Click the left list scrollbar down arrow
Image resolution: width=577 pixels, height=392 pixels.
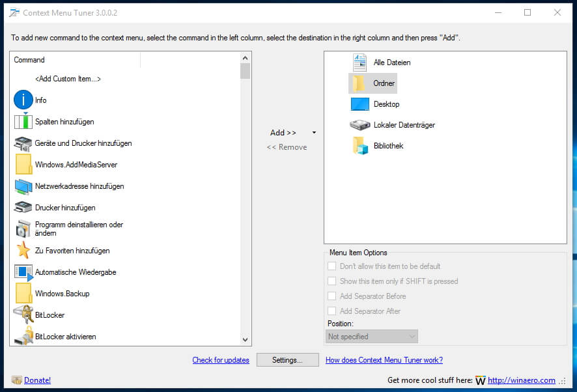click(x=245, y=339)
